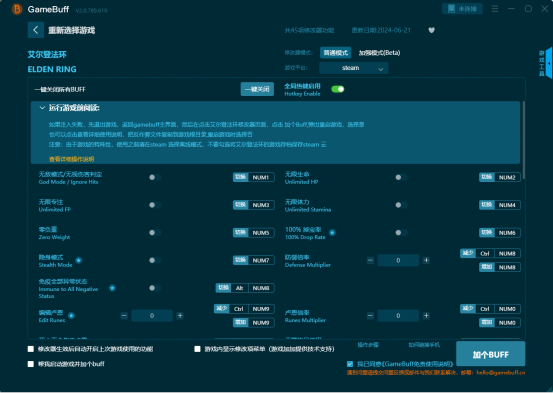Collapse the pre-launch reading section chevron

pos(42,108)
